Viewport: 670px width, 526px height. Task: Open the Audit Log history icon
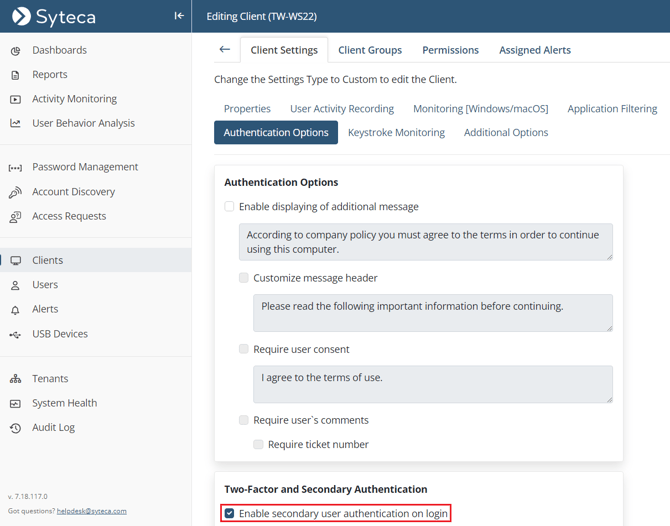click(x=15, y=428)
